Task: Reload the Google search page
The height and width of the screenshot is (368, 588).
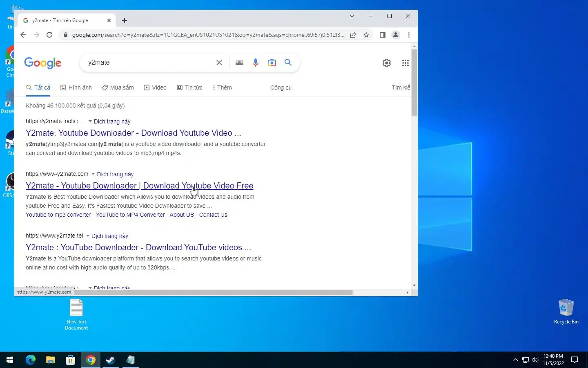Action: (x=49, y=35)
